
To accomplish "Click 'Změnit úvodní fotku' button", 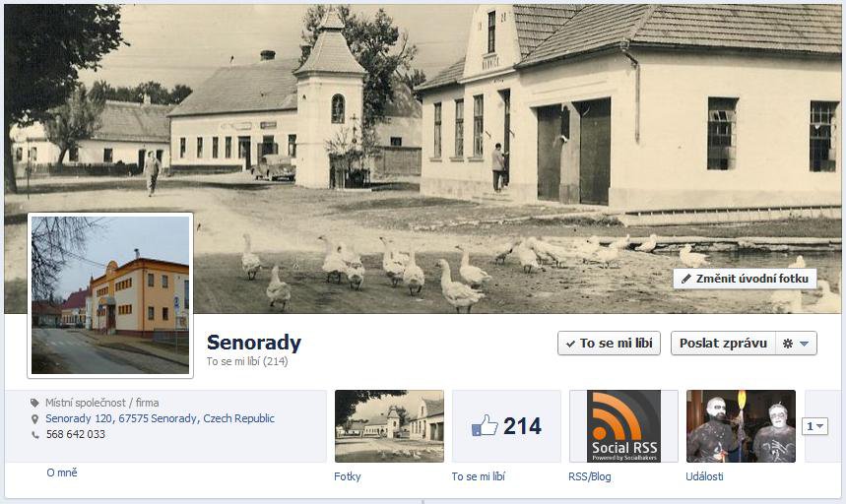I will (x=745, y=279).
